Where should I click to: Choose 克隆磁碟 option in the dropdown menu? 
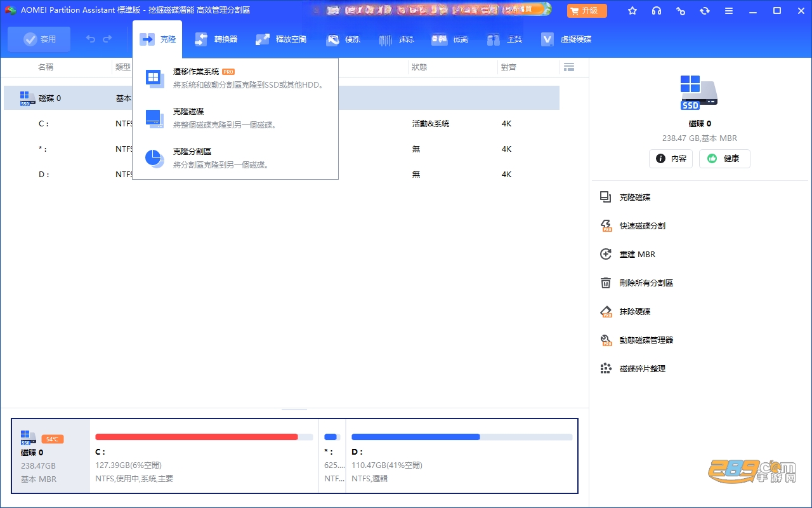pos(235,118)
